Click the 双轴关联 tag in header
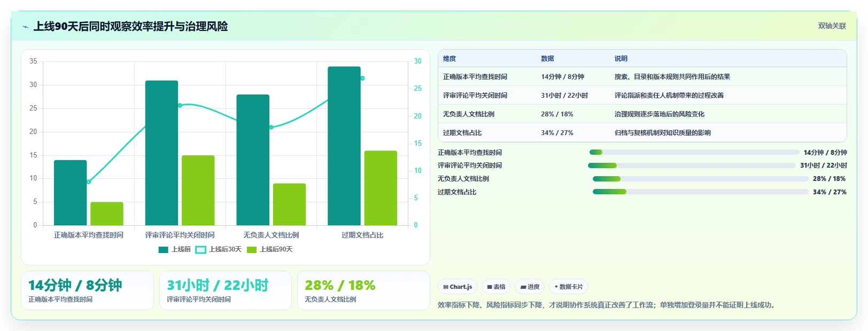The height and width of the screenshot is (331, 868). point(832,26)
